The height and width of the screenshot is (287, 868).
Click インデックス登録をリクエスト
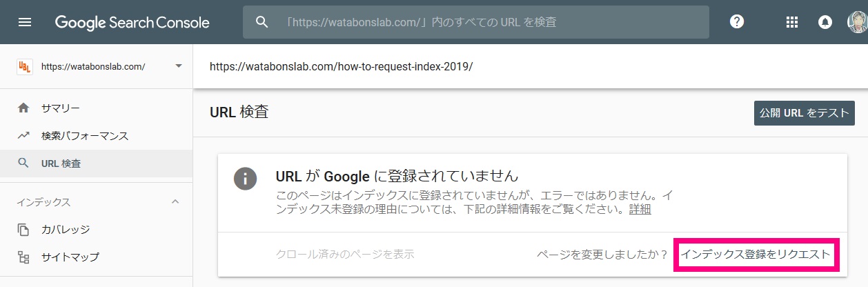tap(756, 255)
